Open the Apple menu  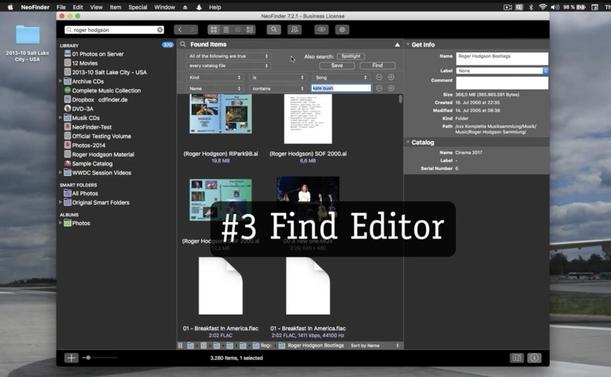pyautogui.click(x=10, y=7)
